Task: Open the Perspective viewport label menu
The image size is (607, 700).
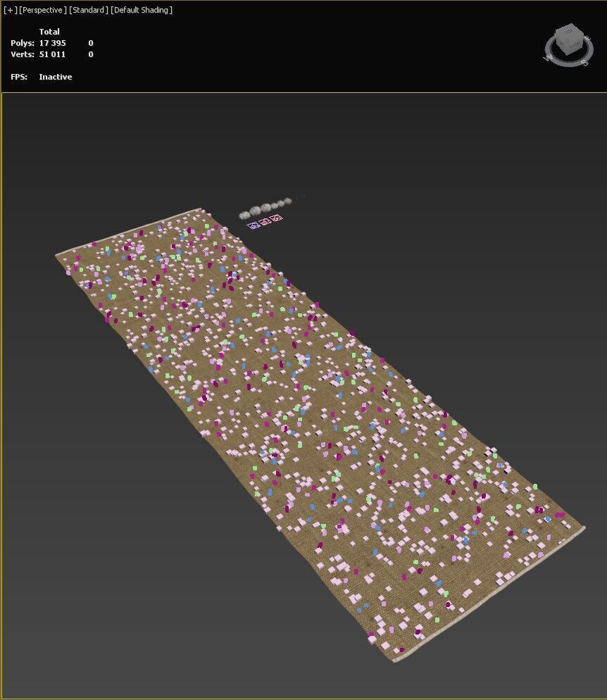Action: pyautogui.click(x=43, y=10)
